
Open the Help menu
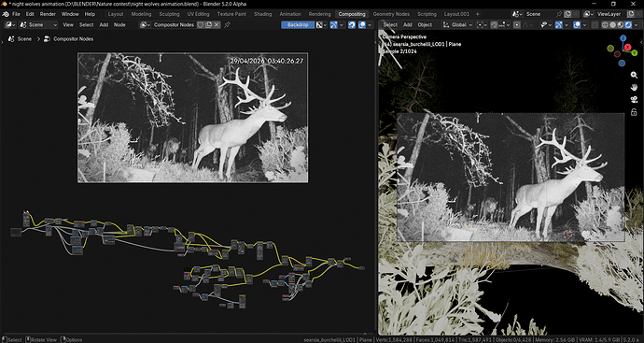click(x=90, y=14)
